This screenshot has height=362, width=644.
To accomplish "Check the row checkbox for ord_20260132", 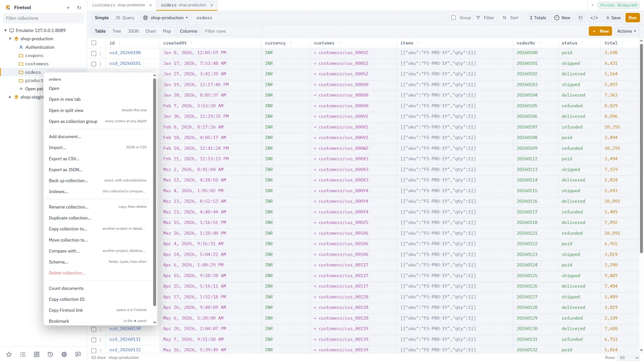I will coord(94,350).
